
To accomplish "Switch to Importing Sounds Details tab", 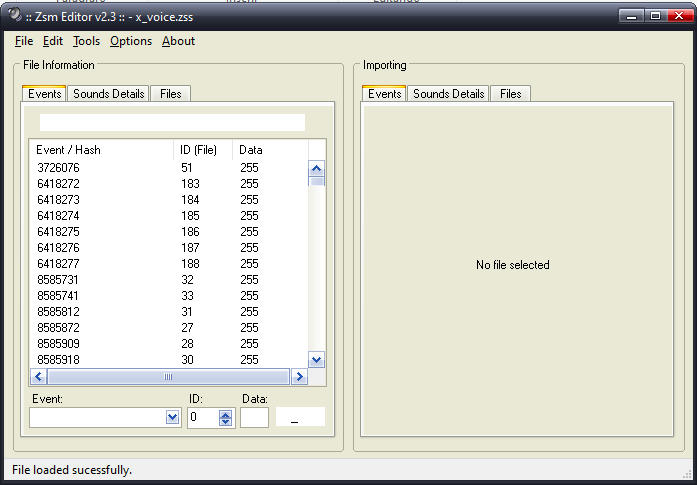I will 448,94.
